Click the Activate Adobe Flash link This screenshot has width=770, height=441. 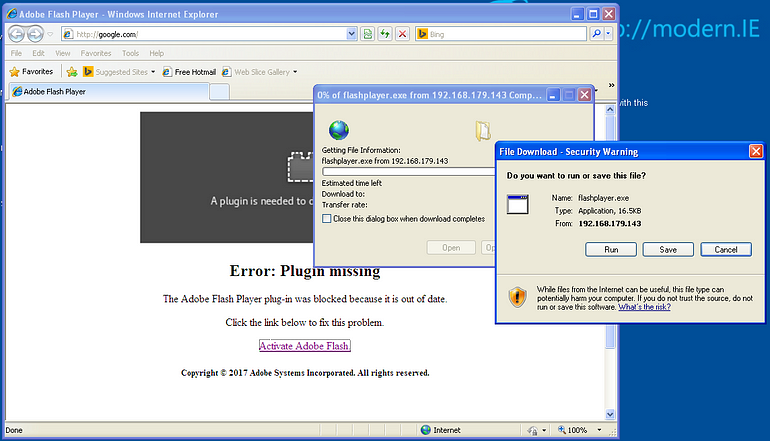click(x=304, y=346)
